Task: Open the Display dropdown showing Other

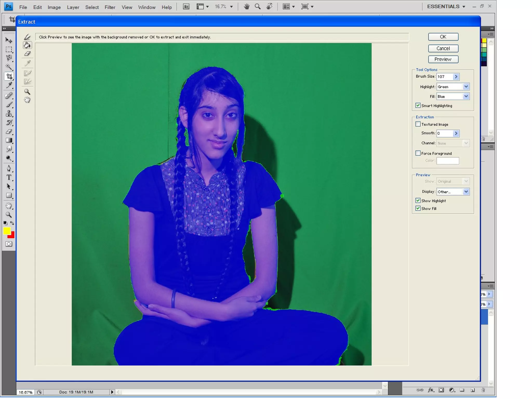Action: [x=466, y=192]
